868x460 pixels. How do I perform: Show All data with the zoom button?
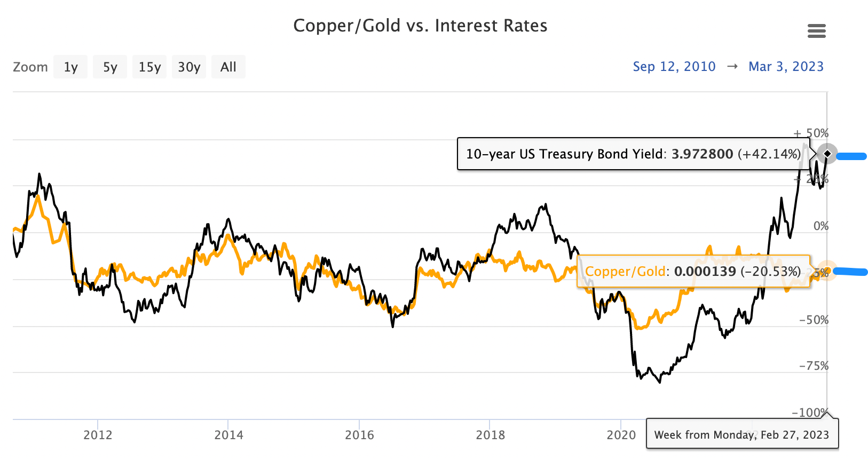[228, 67]
